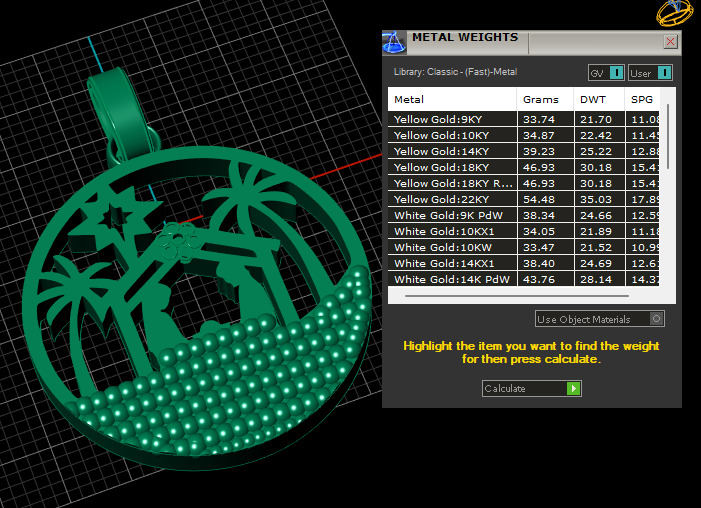Click the 54.48 grams value
Image resolution: width=701 pixels, height=508 pixels.
pos(539,199)
